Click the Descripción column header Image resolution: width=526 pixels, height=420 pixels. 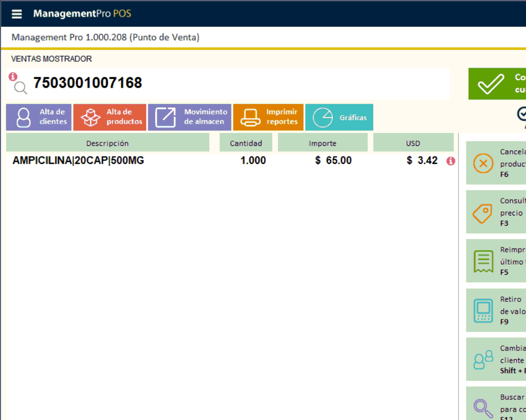(x=107, y=143)
